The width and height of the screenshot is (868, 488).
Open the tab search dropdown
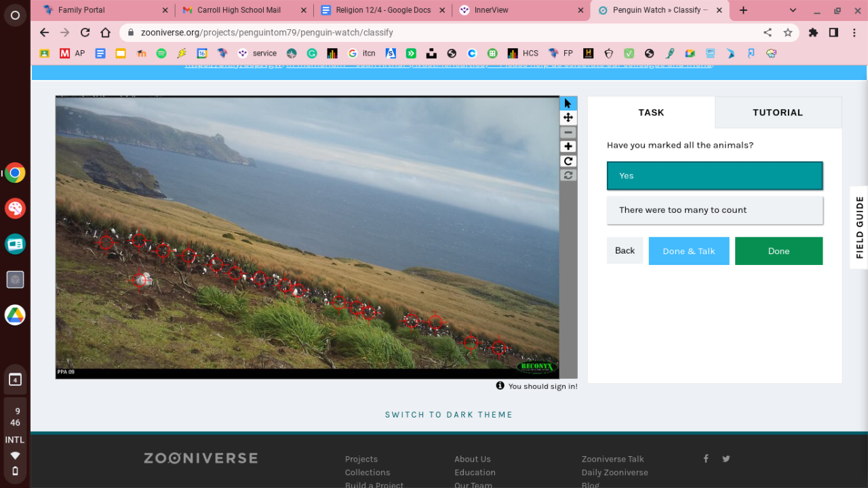[x=793, y=10]
